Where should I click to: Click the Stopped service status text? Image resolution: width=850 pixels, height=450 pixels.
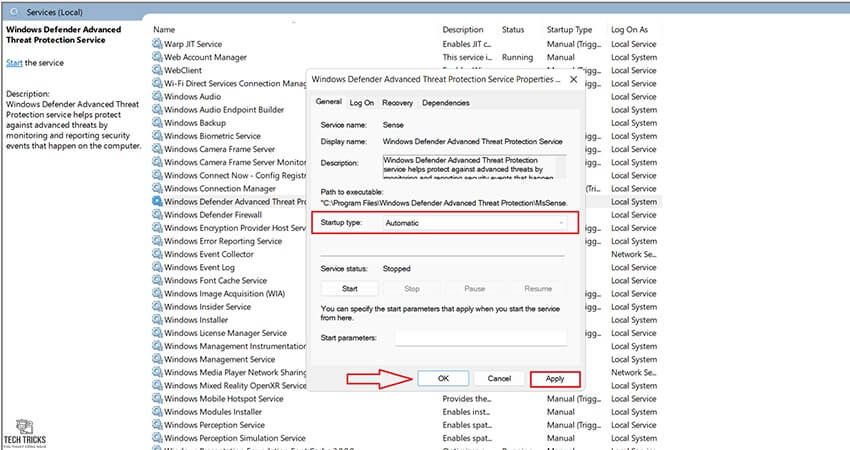pos(397,268)
